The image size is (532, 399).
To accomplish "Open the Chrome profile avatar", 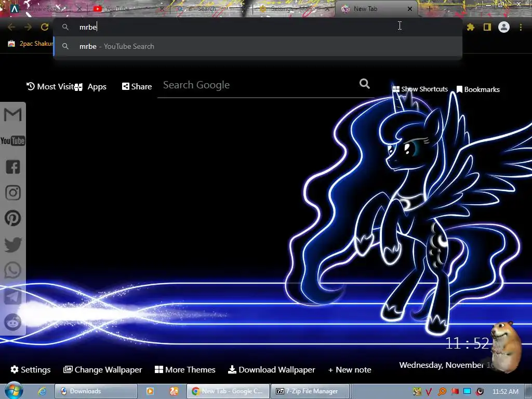I will 504,27.
